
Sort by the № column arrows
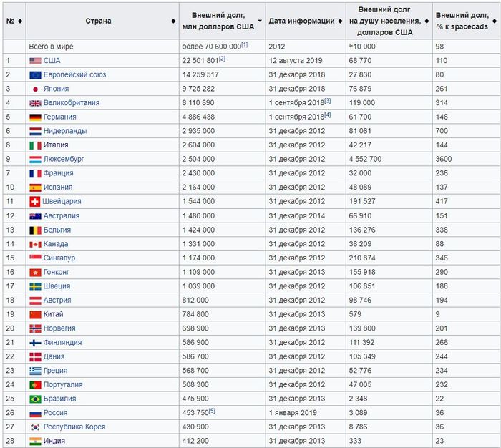[21, 21]
